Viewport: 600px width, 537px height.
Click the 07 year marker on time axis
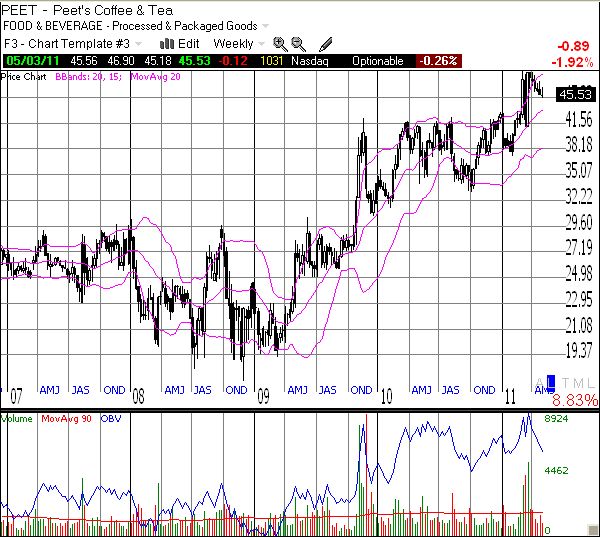[16, 396]
